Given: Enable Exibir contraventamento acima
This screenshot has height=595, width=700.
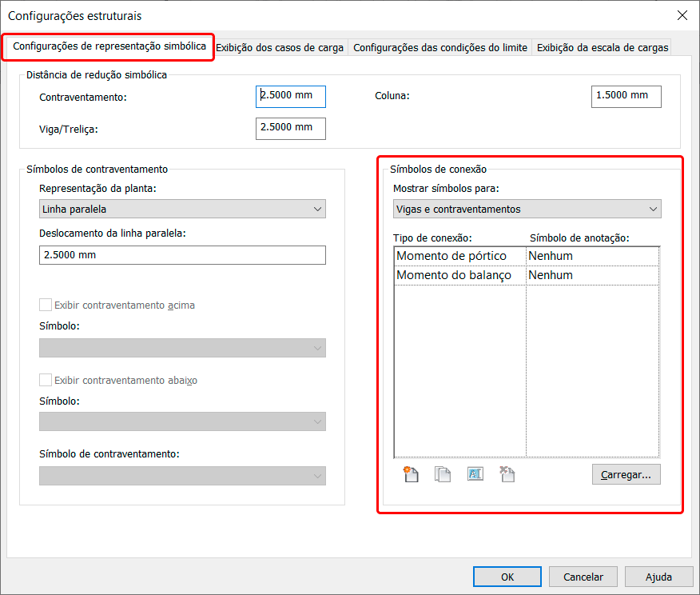Looking at the screenshot, I should click(x=45, y=305).
